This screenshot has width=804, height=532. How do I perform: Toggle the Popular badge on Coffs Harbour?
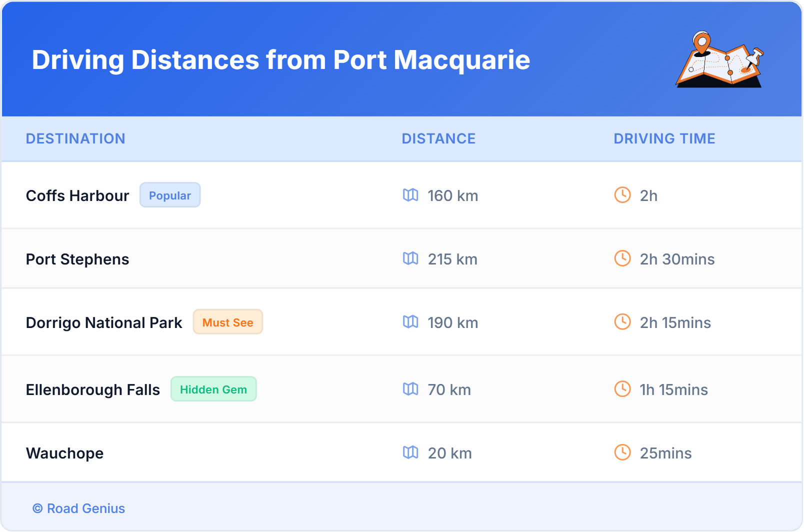[x=170, y=195]
